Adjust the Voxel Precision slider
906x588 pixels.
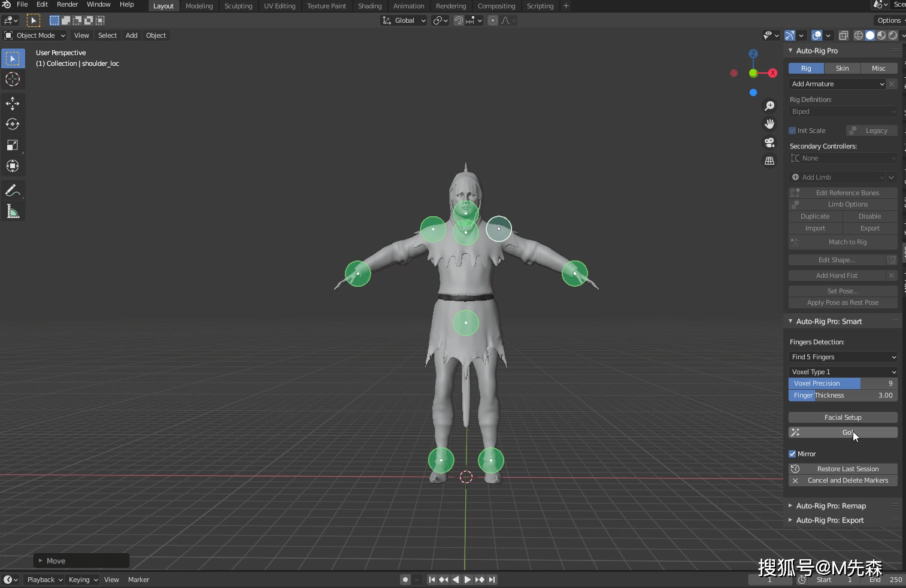coord(843,383)
